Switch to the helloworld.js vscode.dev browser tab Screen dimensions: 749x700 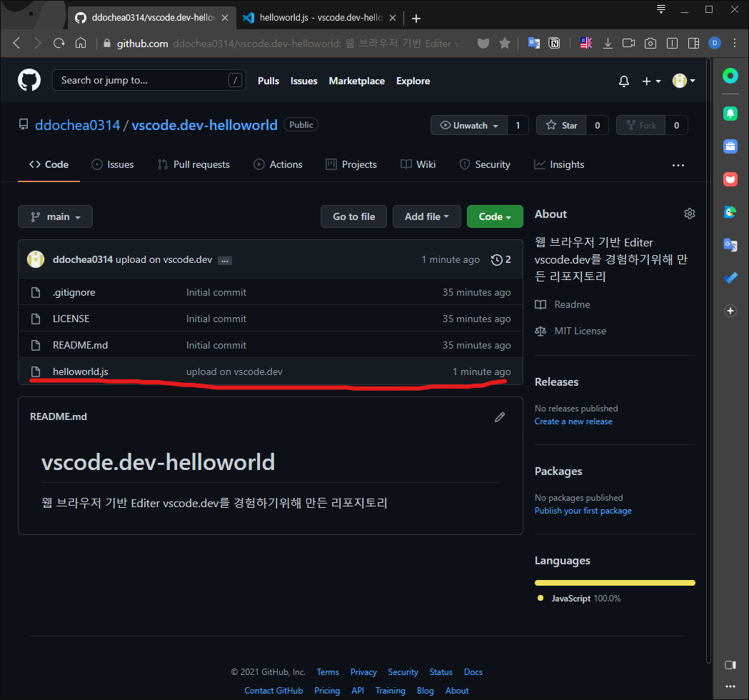(320, 18)
